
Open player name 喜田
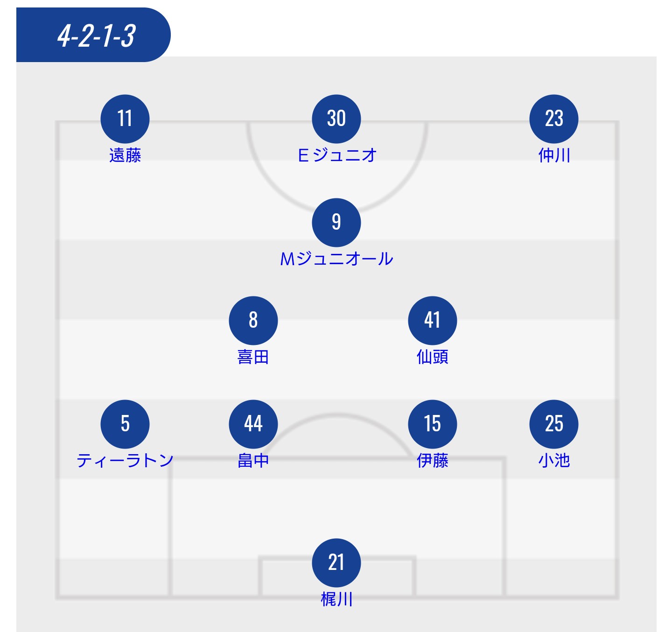click(x=253, y=357)
